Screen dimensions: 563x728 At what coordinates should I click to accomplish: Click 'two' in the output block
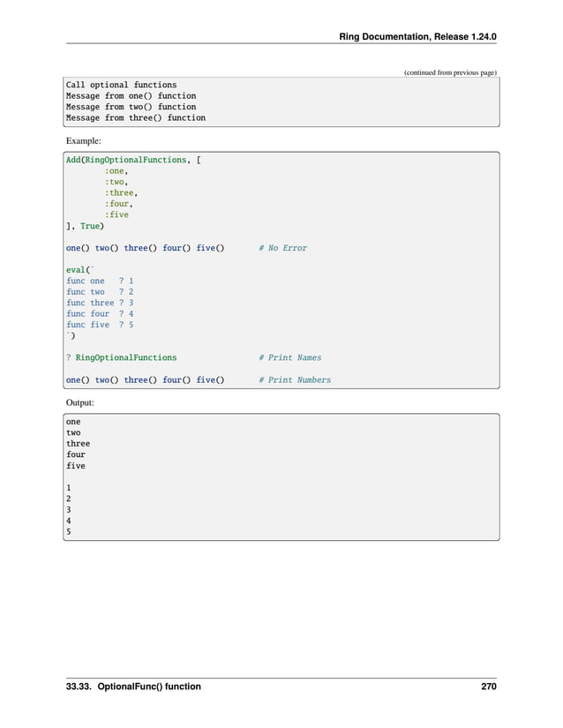73,432
